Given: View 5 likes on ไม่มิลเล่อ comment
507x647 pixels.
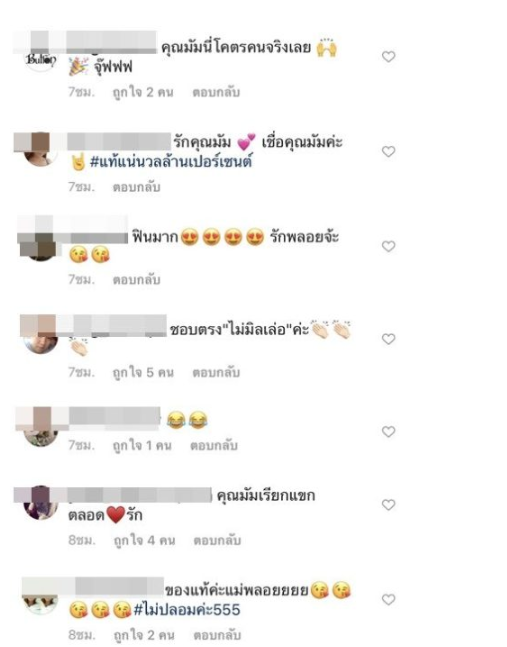Looking at the screenshot, I should click(143, 373).
